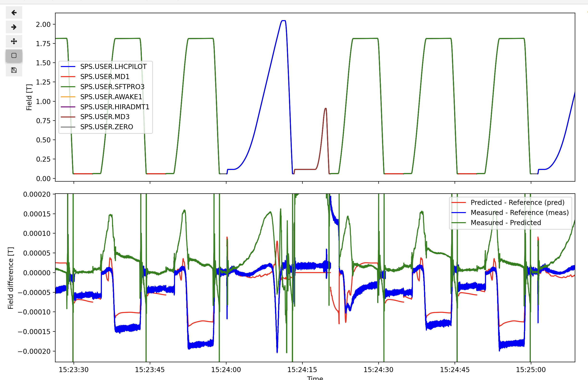The image size is (588, 380).
Task: Click the LHCPILOT peak near 2.0 T
Action: pos(283,21)
